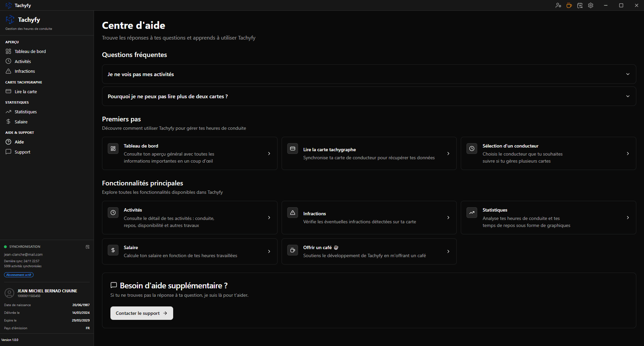Expand 'Je ne vois pas mes activités'
The image size is (644, 346).
point(368,74)
